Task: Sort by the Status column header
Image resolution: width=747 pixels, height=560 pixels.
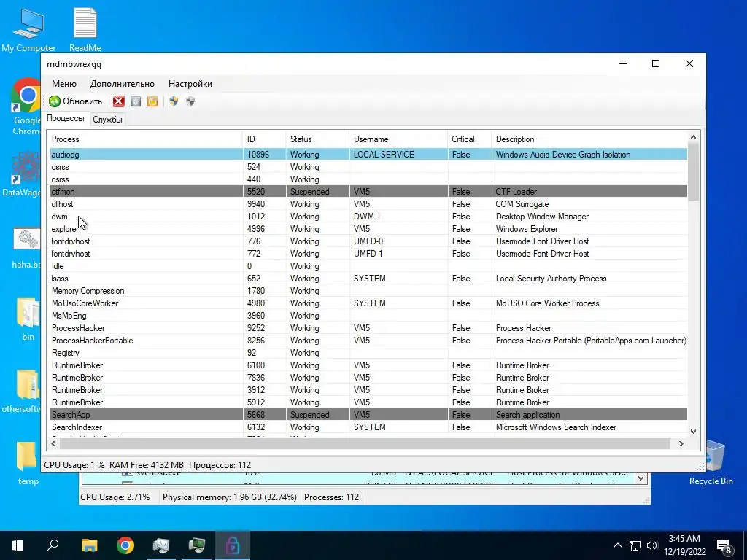Action: click(x=317, y=139)
